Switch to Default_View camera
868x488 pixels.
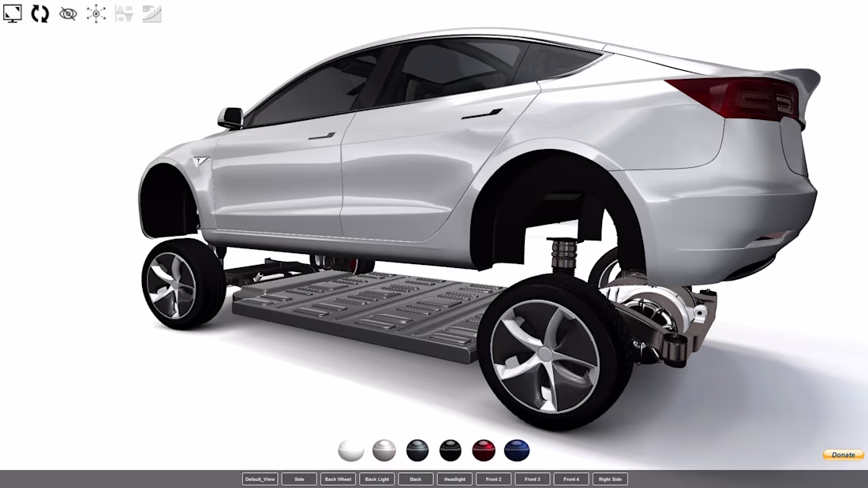click(260, 479)
